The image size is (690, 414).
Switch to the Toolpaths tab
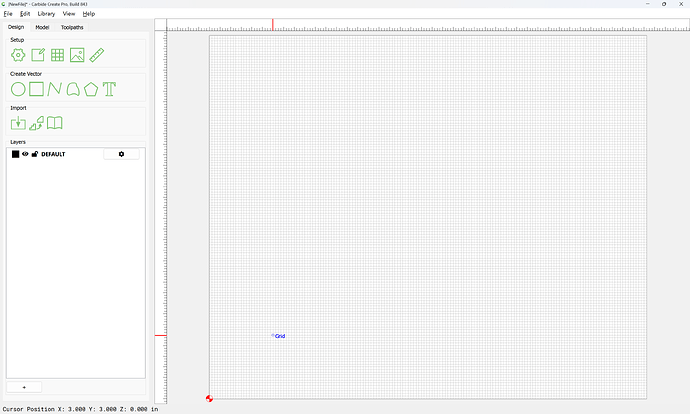click(72, 27)
